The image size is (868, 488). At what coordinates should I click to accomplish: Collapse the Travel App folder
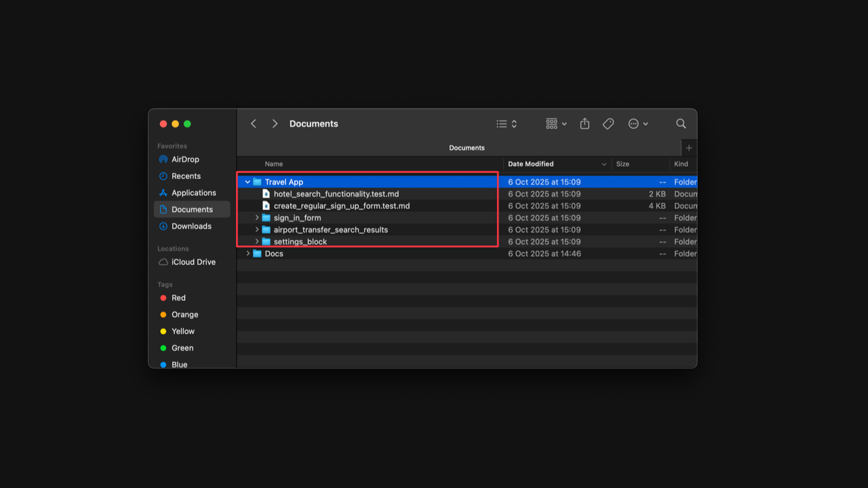pyautogui.click(x=247, y=182)
